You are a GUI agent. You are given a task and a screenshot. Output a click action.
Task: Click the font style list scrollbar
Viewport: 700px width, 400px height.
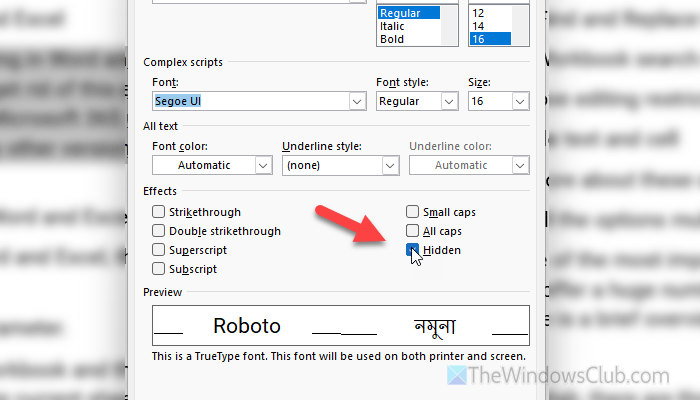(x=449, y=25)
